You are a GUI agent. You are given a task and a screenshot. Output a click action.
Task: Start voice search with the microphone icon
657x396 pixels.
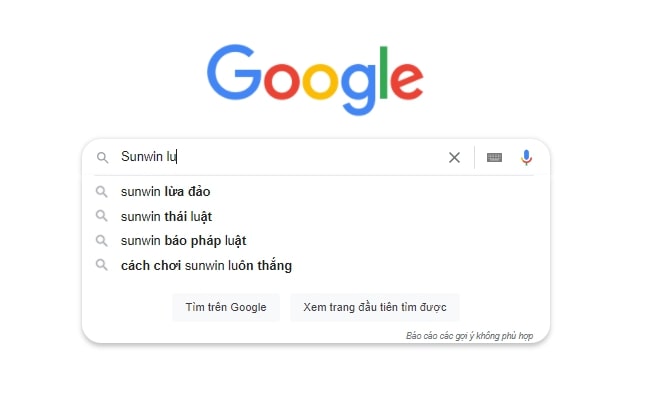tap(526, 158)
